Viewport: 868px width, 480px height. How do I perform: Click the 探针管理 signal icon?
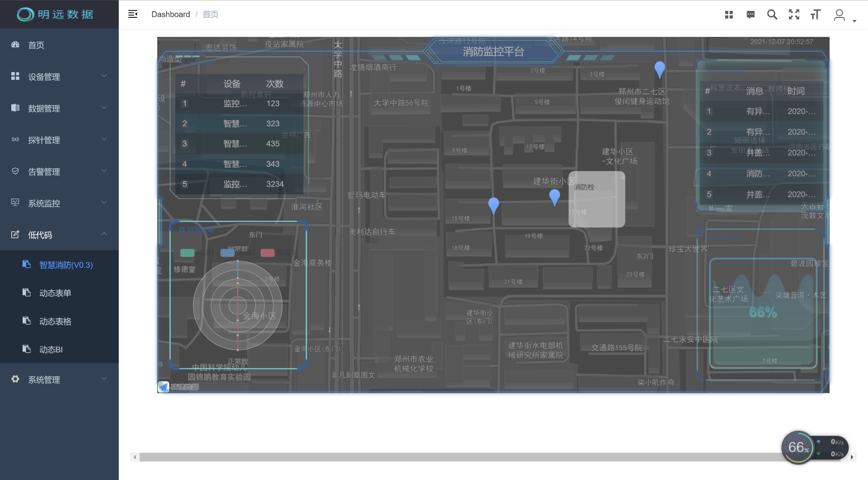[15, 140]
